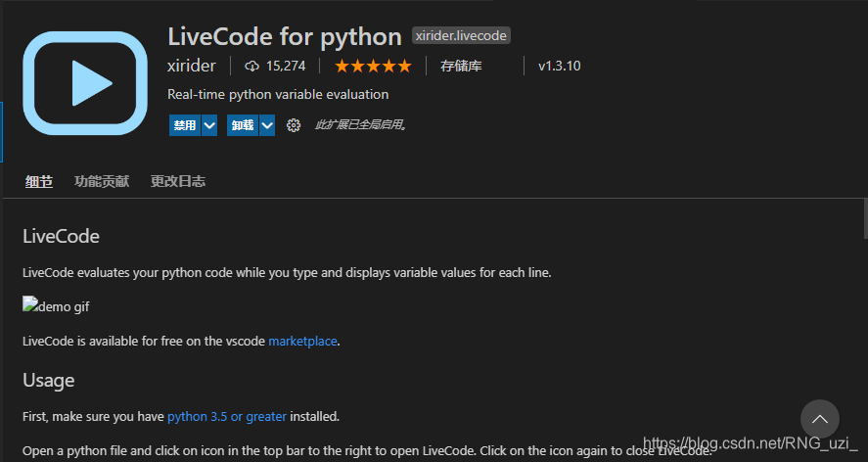868x462 pixels.
Task: Follow the marketplace hyperlink
Action: point(302,342)
